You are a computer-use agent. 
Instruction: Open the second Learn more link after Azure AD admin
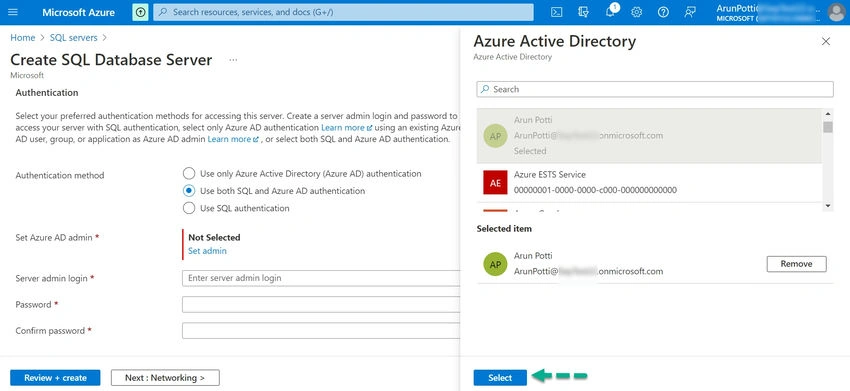click(233, 139)
